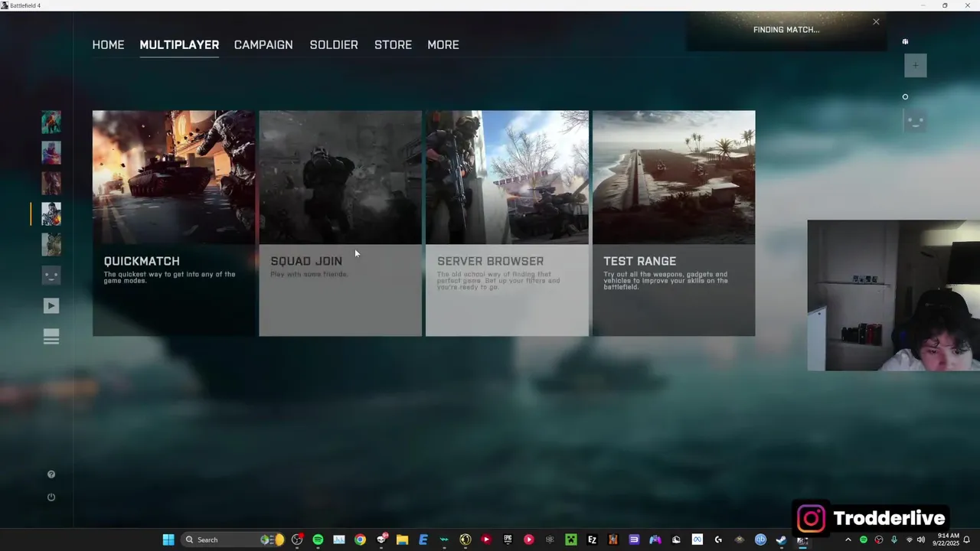The height and width of the screenshot is (551, 980).
Task: Open Steam from the taskbar
Action: [x=781, y=540]
